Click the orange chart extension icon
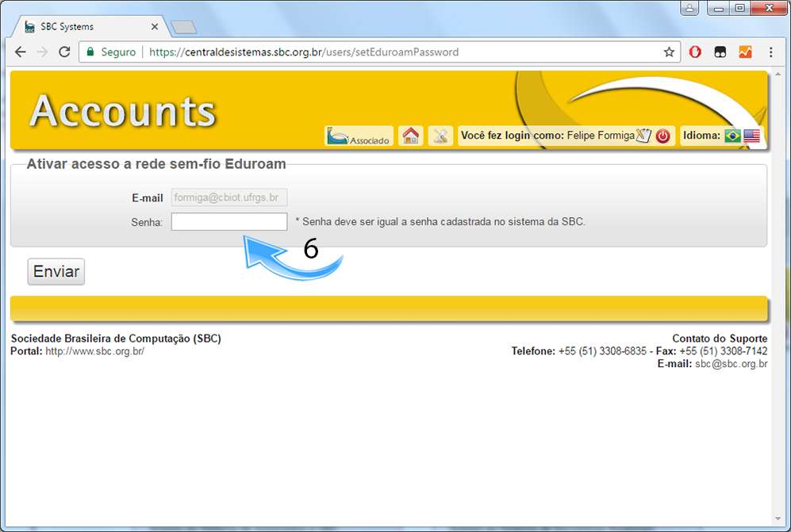 (x=745, y=52)
